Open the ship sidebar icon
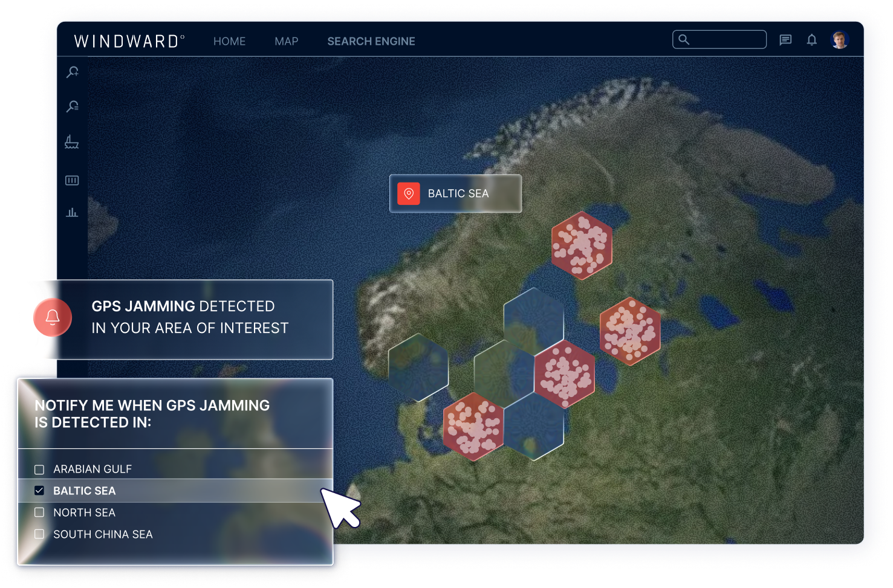 tap(72, 142)
